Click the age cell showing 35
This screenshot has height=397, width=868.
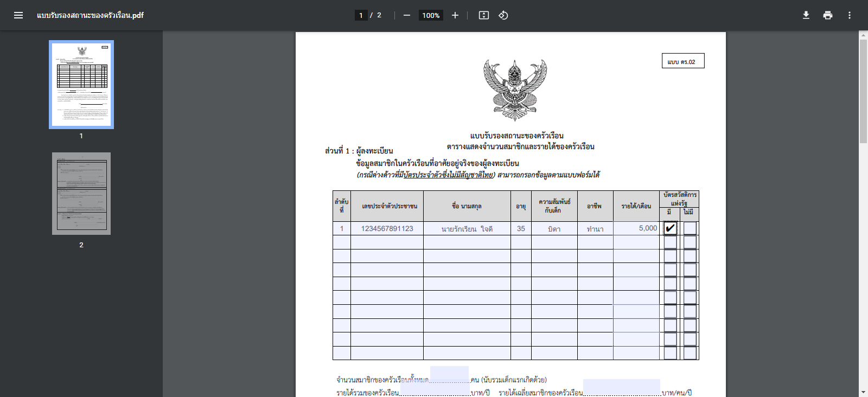tap(521, 228)
